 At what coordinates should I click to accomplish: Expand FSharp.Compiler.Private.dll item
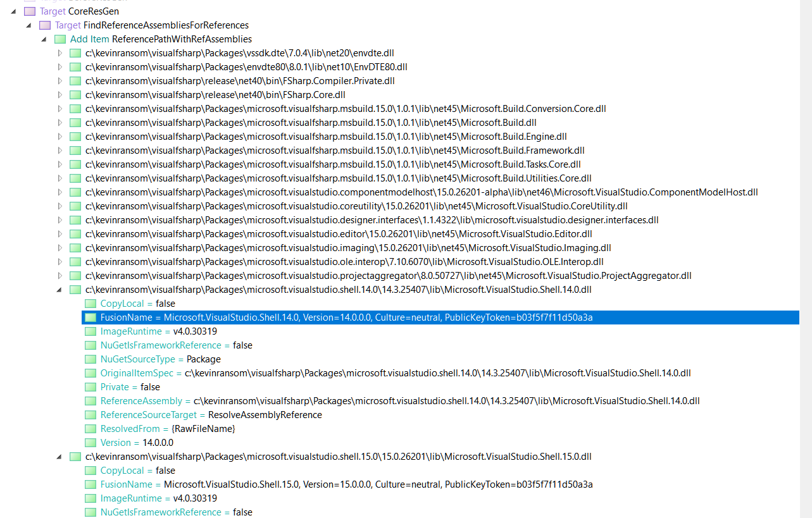pyautogui.click(x=60, y=81)
